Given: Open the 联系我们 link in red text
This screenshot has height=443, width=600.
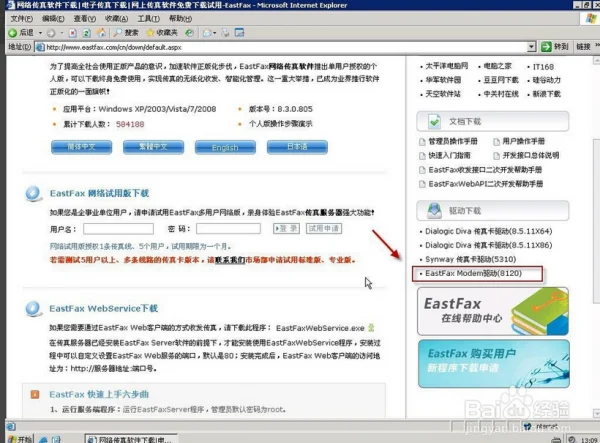Looking at the screenshot, I should coord(230,260).
